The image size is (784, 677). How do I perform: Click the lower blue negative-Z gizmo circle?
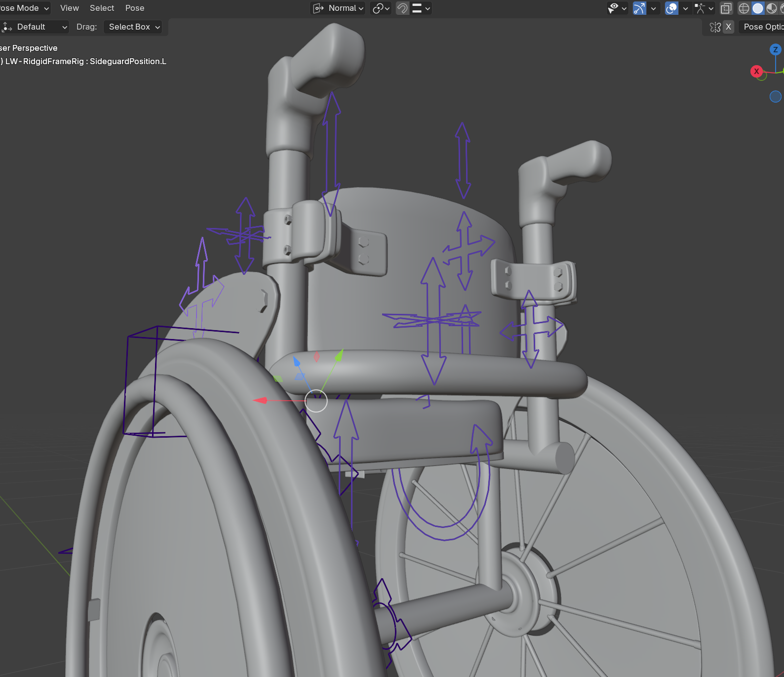click(776, 96)
